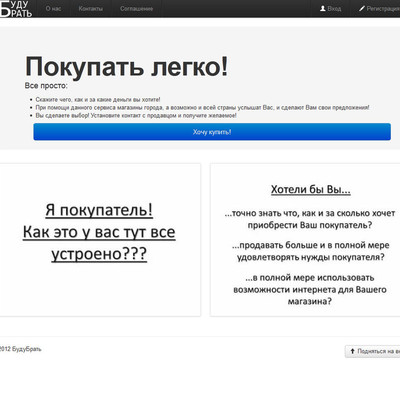This screenshot has width=400, height=400.
Task: Click the blue Хочу купить! button
Action: (x=212, y=132)
